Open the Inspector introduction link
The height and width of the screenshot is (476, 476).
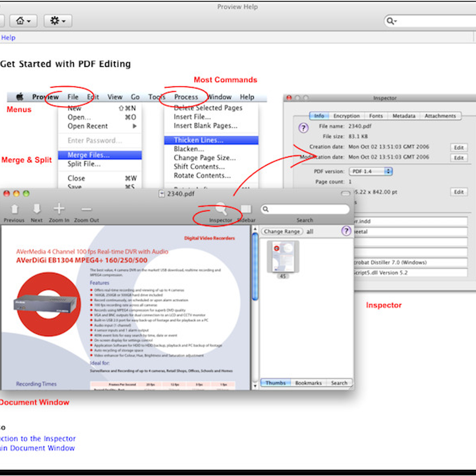[x=38, y=439]
